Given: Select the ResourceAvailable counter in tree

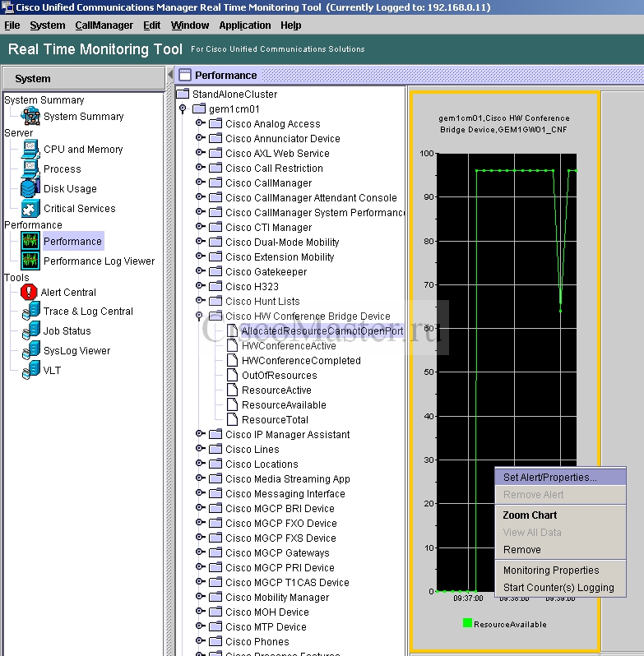Looking at the screenshot, I should 284,405.
